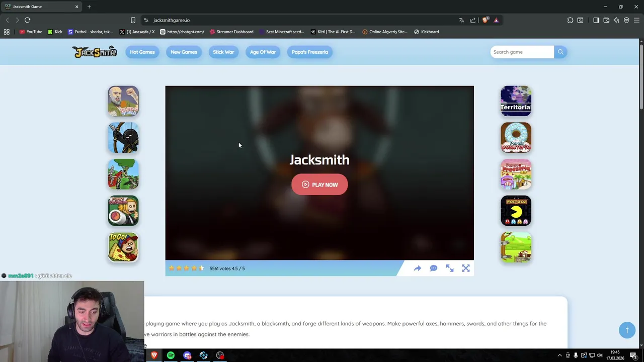This screenshot has height=362, width=644.
Task: Go back with browser back arrow
Action: coord(7,20)
